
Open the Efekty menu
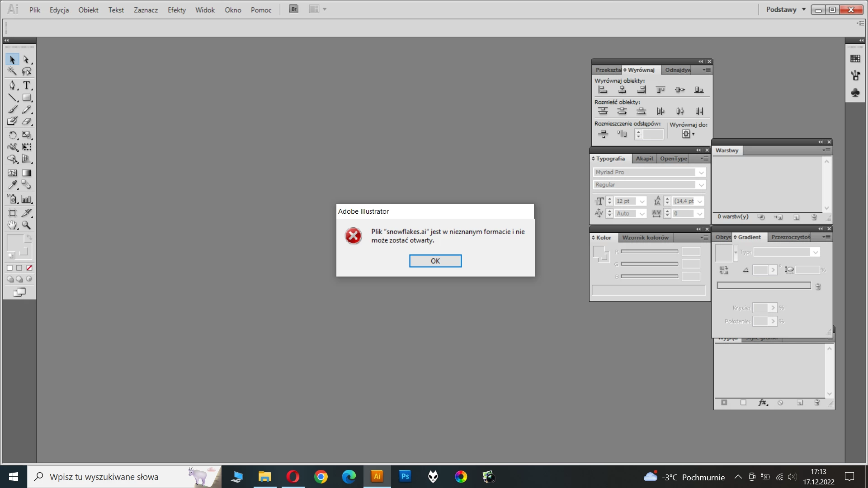coord(176,10)
